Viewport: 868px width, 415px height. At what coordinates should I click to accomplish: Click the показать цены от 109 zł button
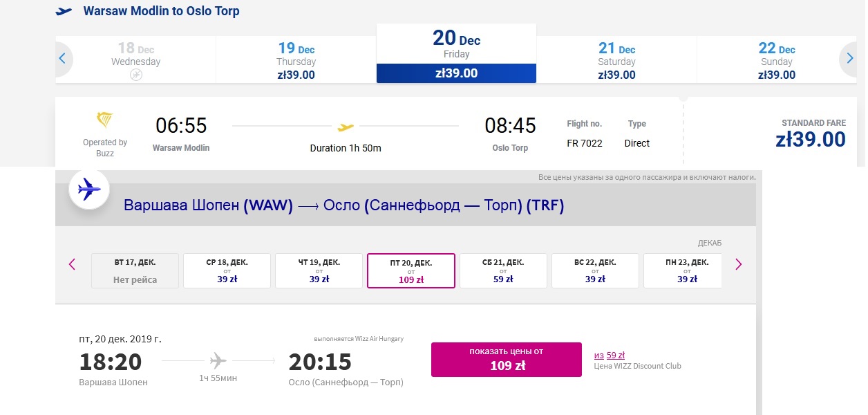[507, 359]
